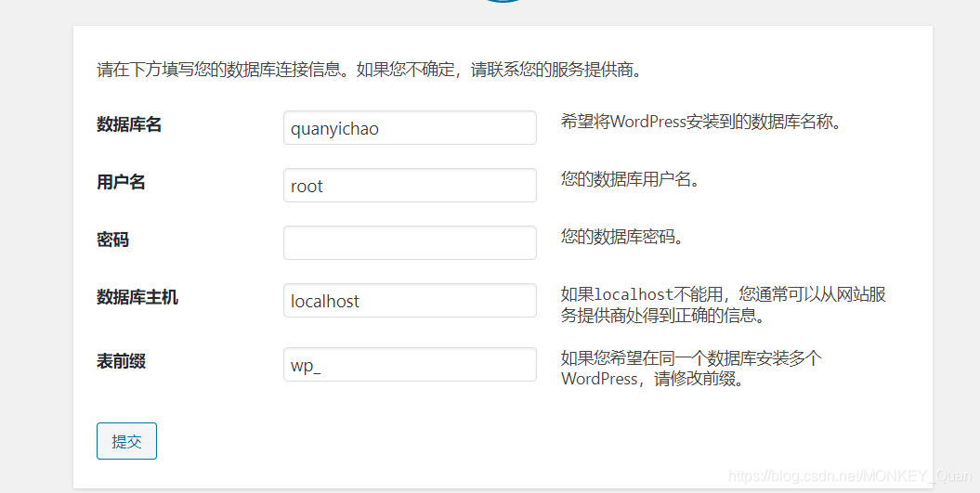980x493 pixels.
Task: Click the intro sentence 请在下方填写您的数据库连接信息
Action: click(x=370, y=70)
